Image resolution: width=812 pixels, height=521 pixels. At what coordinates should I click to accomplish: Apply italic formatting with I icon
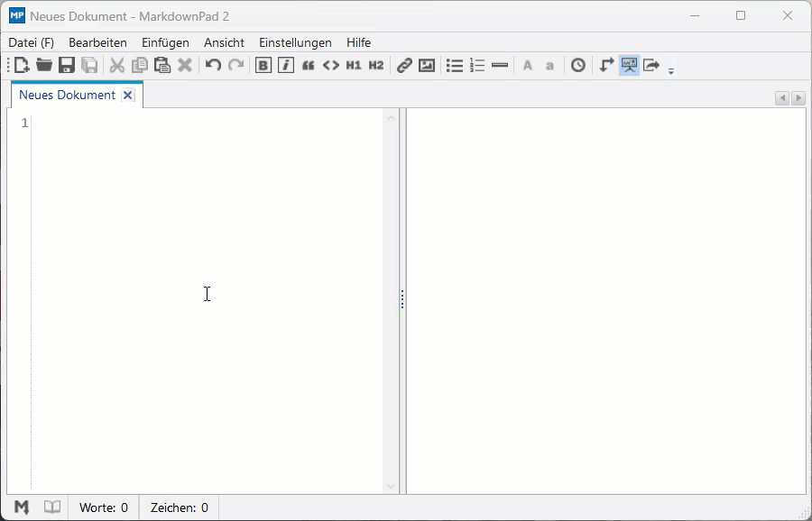coord(285,65)
